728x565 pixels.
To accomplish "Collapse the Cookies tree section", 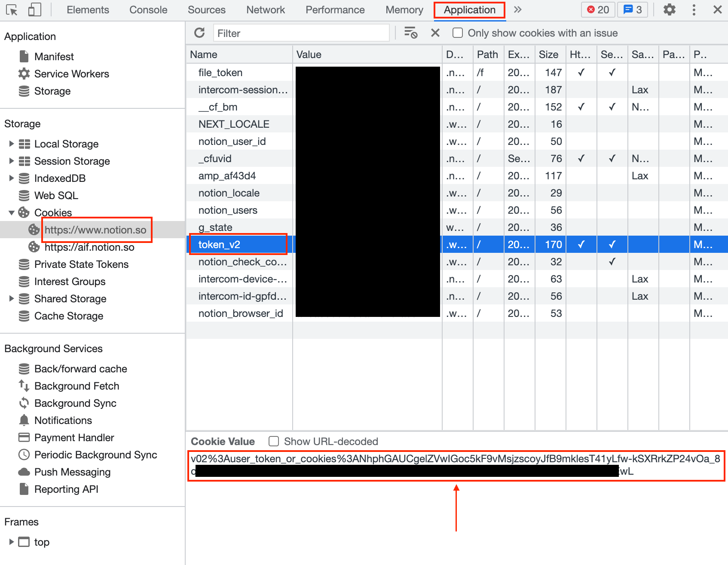I will (x=12, y=213).
